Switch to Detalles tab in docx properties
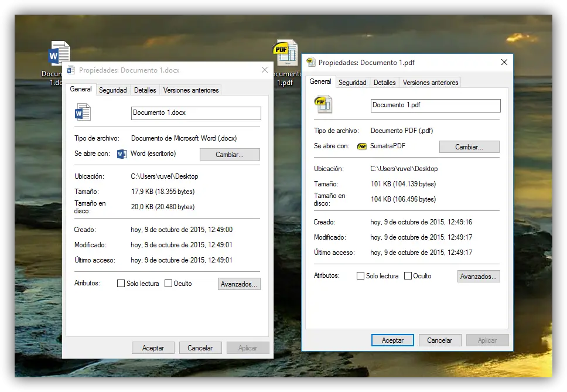This screenshot has width=567, height=392. 145,90
